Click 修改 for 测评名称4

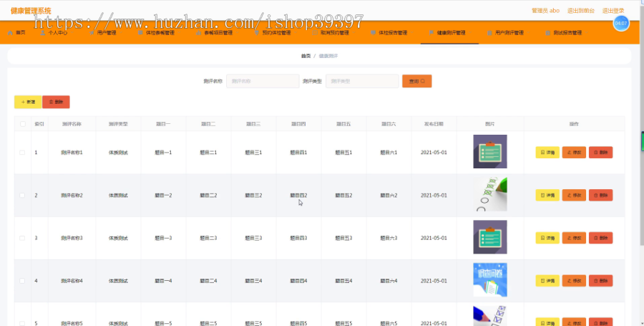tap(574, 281)
